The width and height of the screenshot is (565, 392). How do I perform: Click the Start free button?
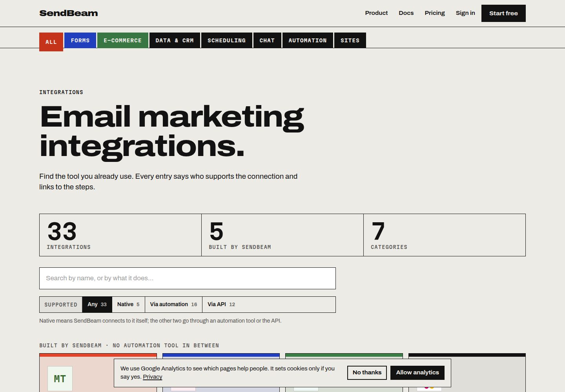pyautogui.click(x=503, y=13)
